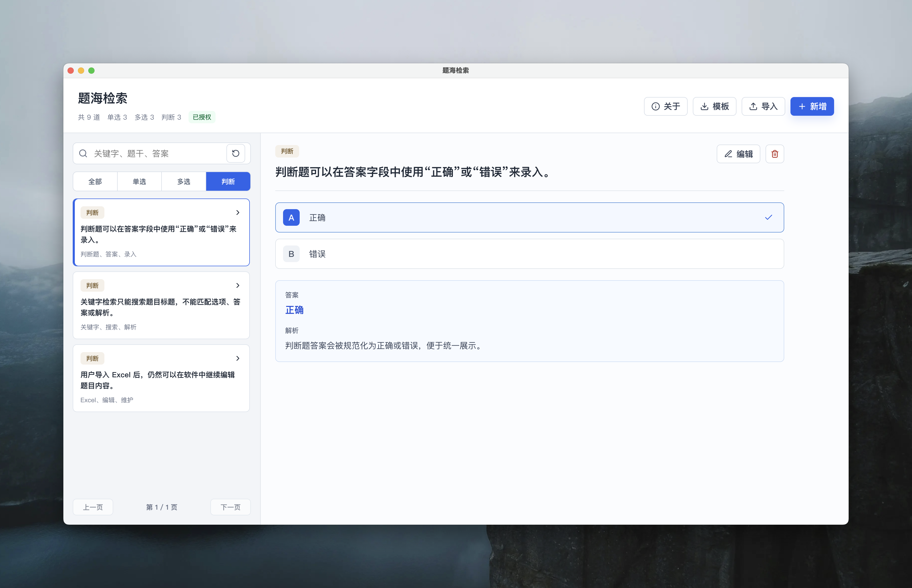Click the magnifier search icon

[x=83, y=154]
